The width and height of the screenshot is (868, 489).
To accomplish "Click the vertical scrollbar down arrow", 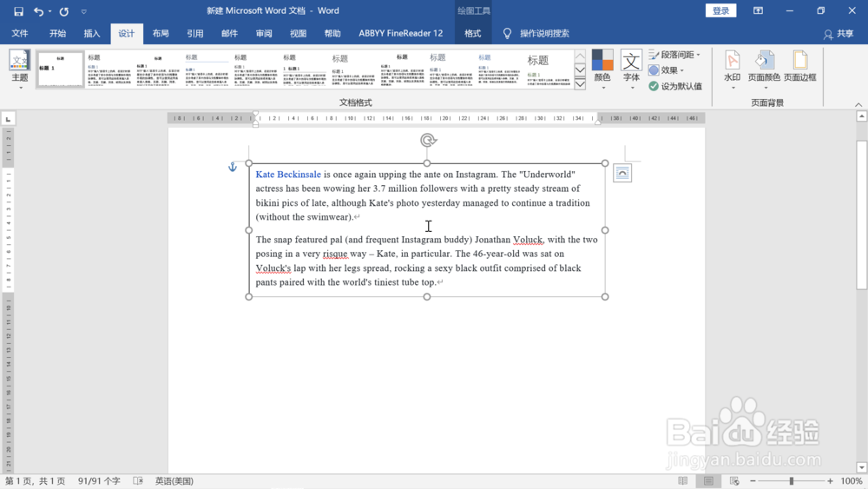I will (861, 467).
